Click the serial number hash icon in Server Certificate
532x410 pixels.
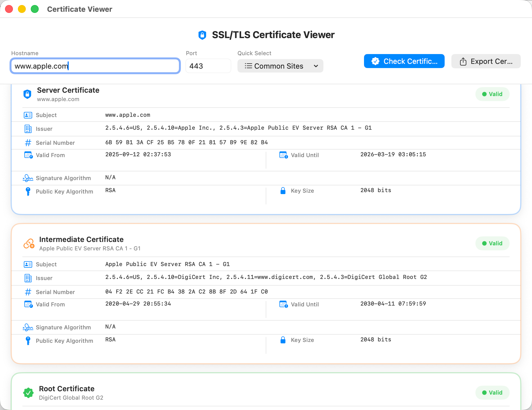coord(28,143)
